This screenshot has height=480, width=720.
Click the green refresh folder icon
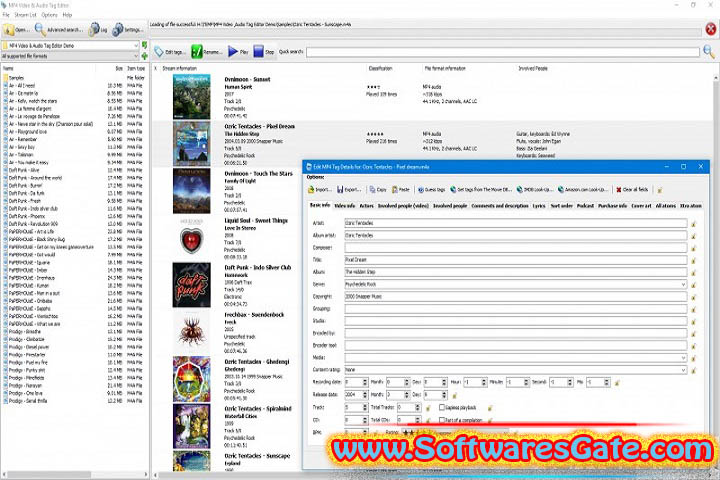[x=145, y=45]
